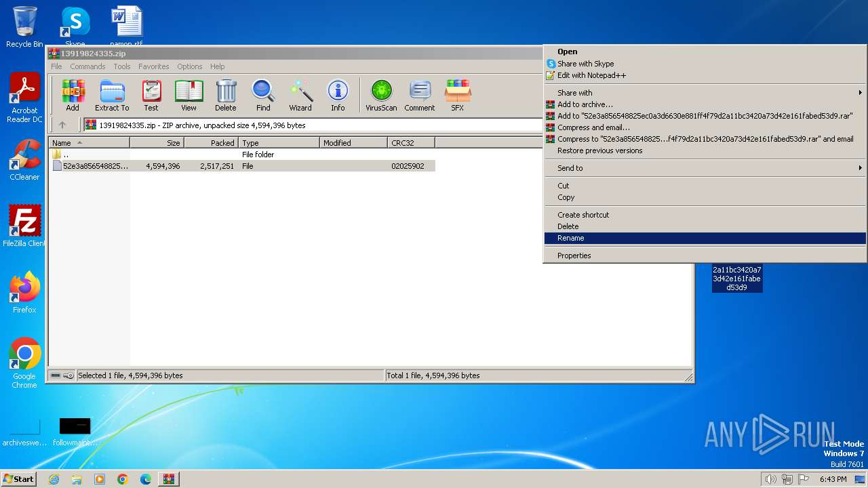Screen dimensions: 868x488
Task: Select the '..' parent folder row
Action: tap(241, 155)
